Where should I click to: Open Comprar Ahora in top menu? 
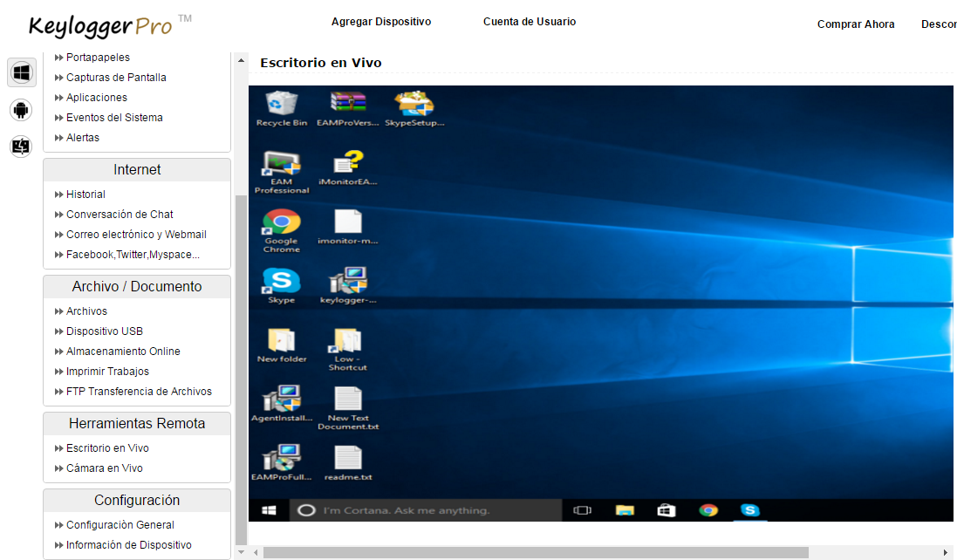[856, 24]
